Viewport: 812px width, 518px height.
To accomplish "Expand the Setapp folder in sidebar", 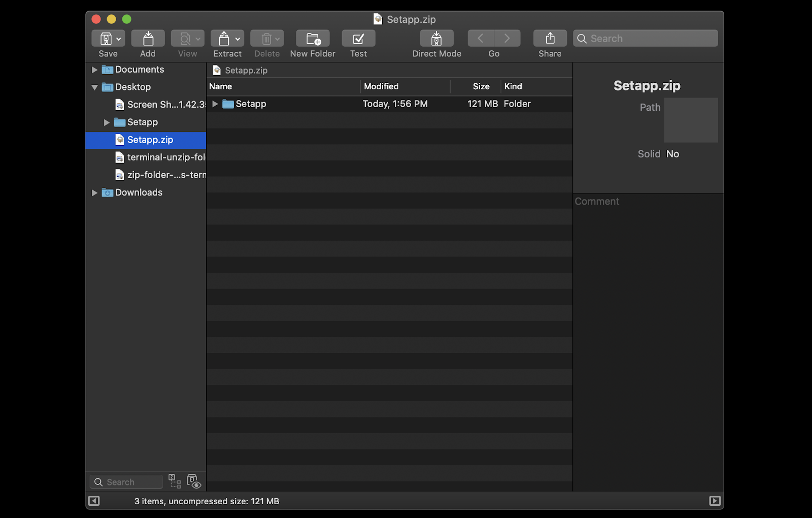I will 107,122.
